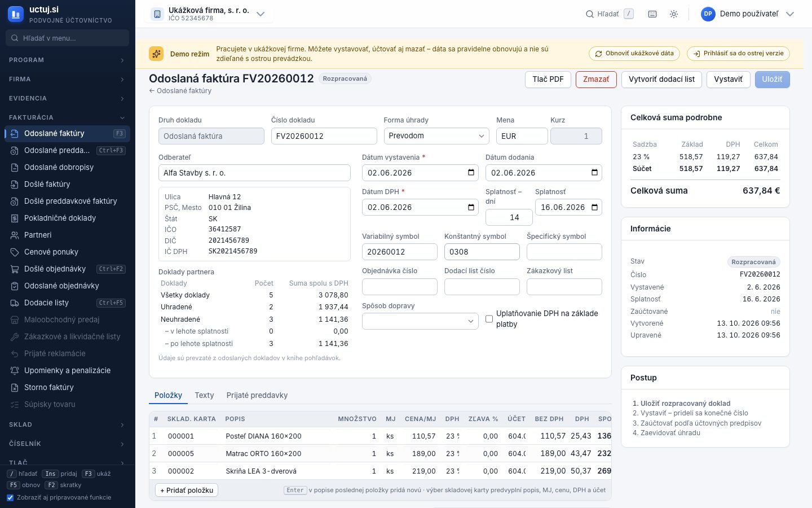
Task: Open the keyboard shortcuts icon in header
Action: (652, 14)
